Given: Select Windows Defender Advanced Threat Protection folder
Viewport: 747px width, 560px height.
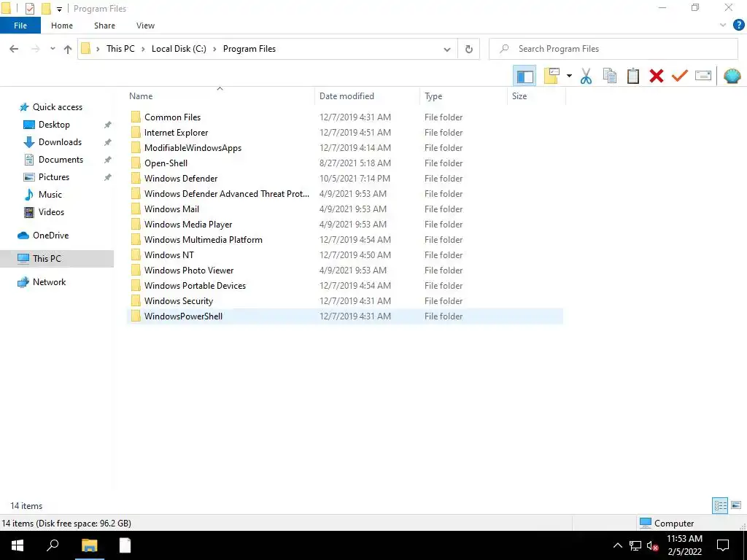Looking at the screenshot, I should tap(345, 194).
